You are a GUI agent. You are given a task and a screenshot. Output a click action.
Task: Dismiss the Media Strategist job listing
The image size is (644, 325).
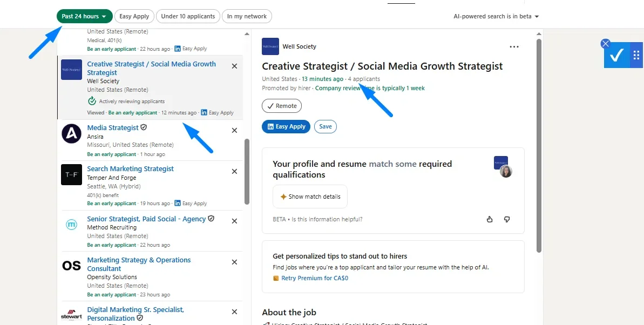coord(234,130)
